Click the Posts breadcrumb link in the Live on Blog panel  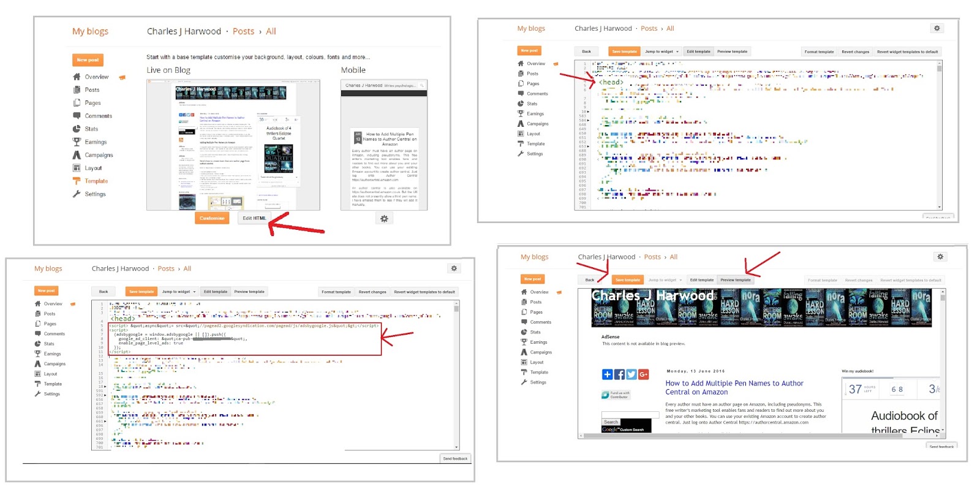click(243, 31)
